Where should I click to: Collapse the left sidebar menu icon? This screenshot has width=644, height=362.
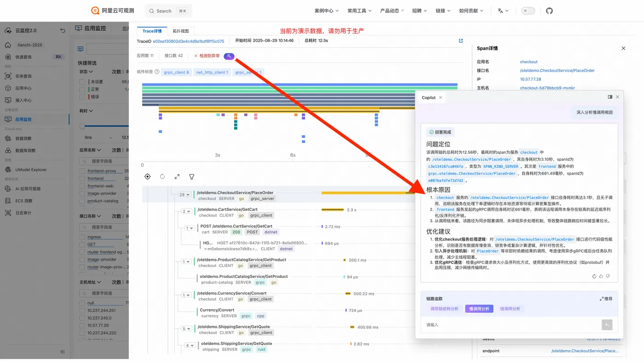click(63, 352)
